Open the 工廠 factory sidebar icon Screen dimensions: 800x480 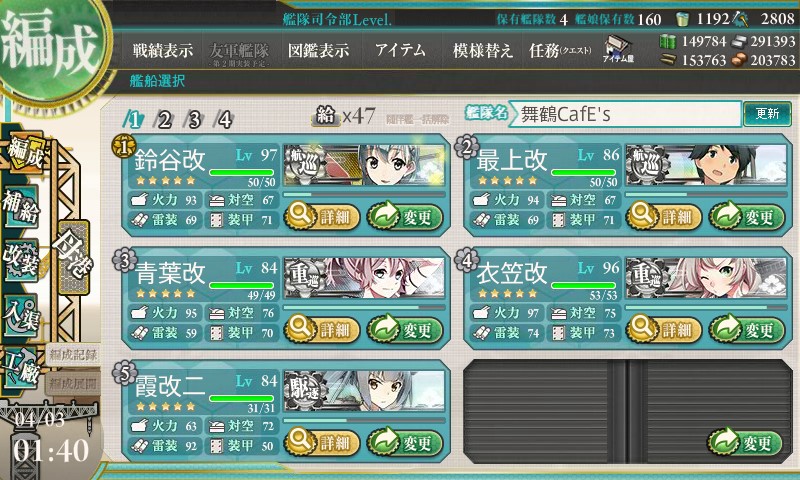[x=21, y=368]
